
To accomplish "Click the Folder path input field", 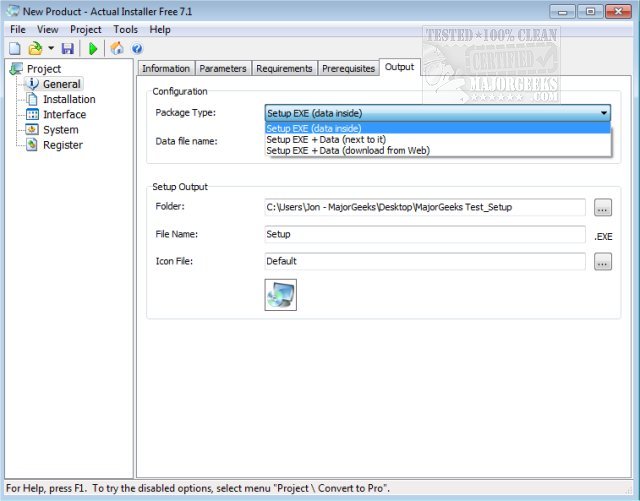I will tap(425, 207).
